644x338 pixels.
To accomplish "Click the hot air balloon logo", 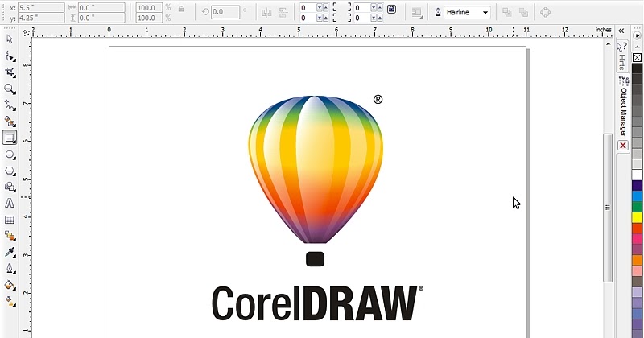I will point(316,169).
